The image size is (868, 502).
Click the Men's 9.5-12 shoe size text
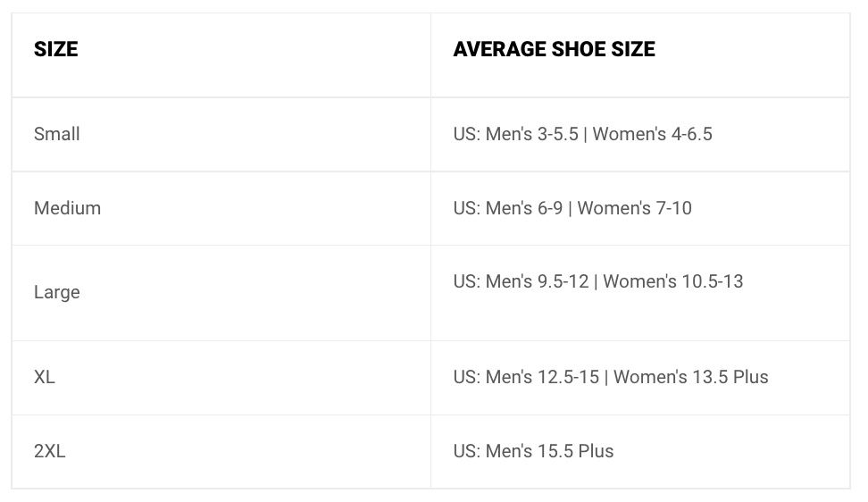pyautogui.click(x=537, y=281)
